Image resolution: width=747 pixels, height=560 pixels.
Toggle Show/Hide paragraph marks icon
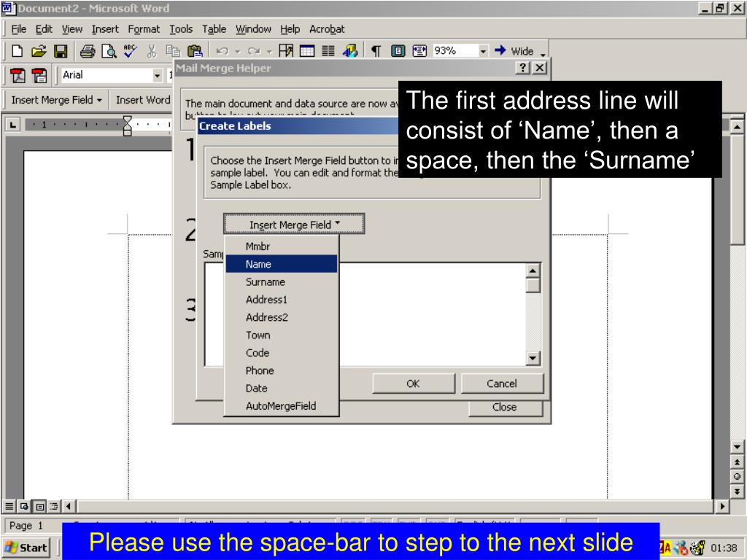pos(376,51)
